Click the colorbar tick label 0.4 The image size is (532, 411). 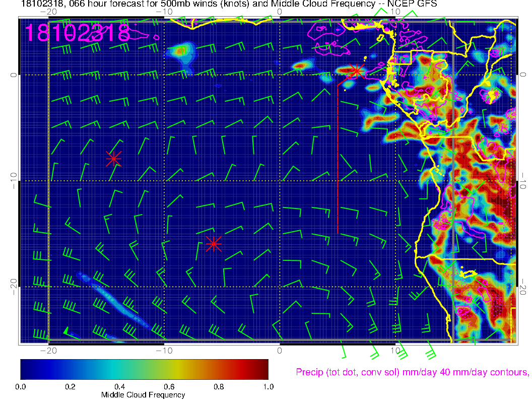(120, 387)
